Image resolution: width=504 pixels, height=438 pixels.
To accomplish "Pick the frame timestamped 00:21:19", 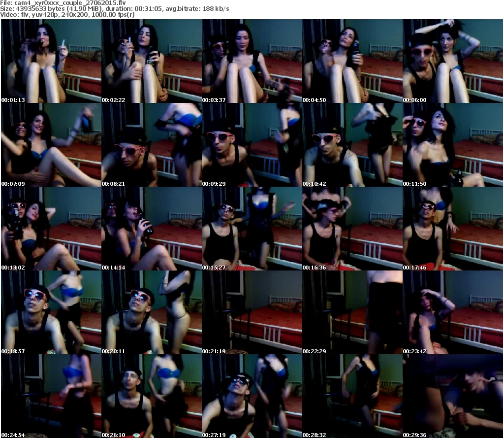I will pyautogui.click(x=252, y=312).
